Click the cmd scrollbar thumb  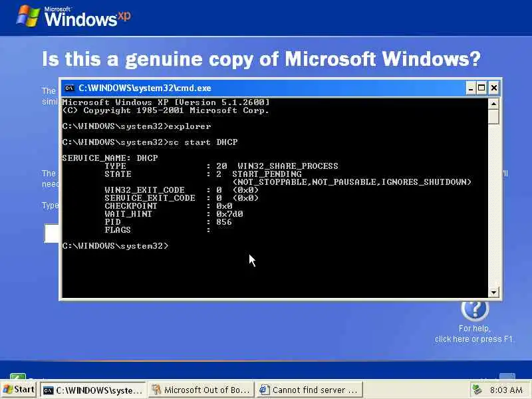pos(493,117)
